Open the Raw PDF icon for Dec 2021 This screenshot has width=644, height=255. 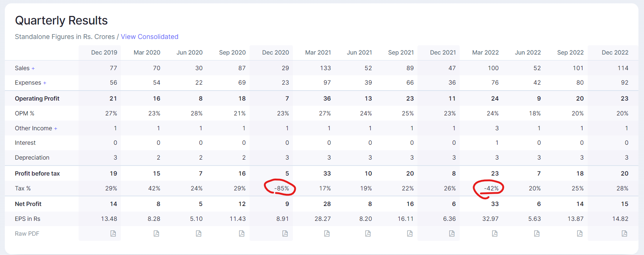pos(452,233)
